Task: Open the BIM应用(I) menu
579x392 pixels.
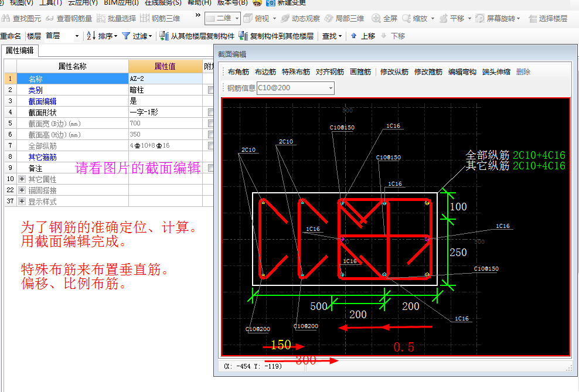Action: [121, 2]
